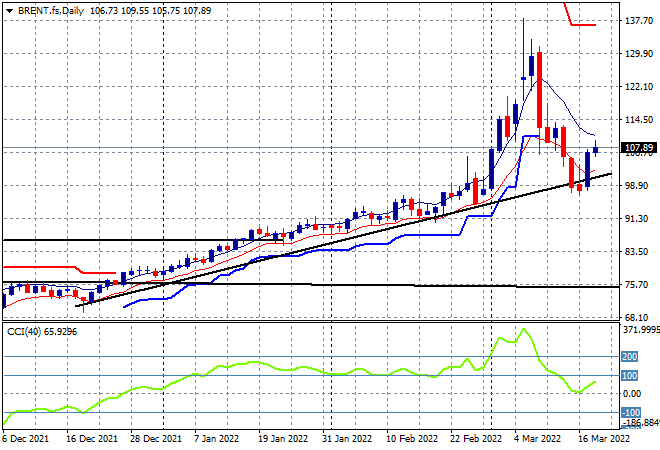Click the 371.9995 CCI scale maximum
The height and width of the screenshot is (450, 660).
pyautogui.click(x=638, y=330)
